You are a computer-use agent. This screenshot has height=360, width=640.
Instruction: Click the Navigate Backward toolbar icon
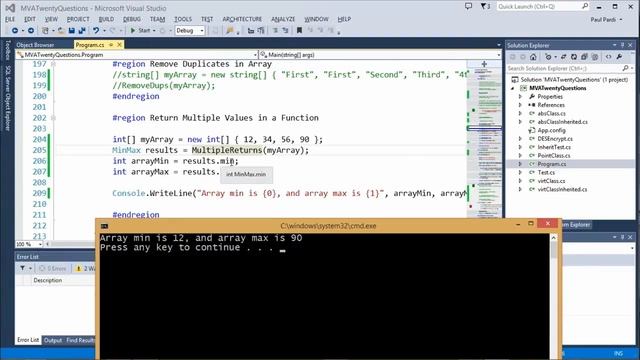tap(15, 31)
